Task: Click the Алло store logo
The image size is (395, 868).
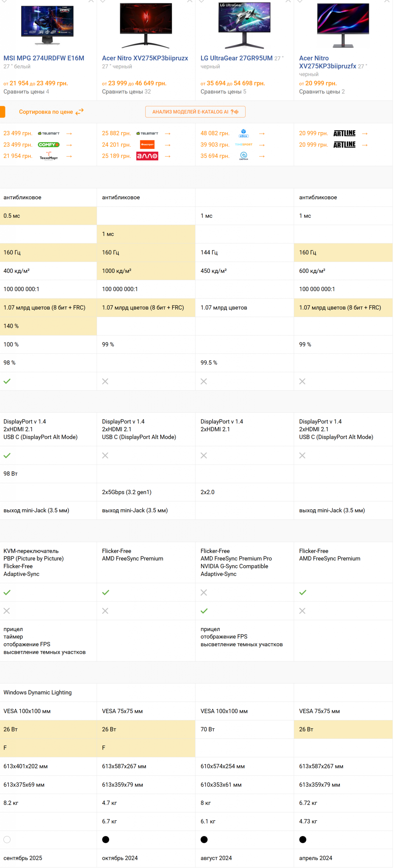Action: point(147,156)
